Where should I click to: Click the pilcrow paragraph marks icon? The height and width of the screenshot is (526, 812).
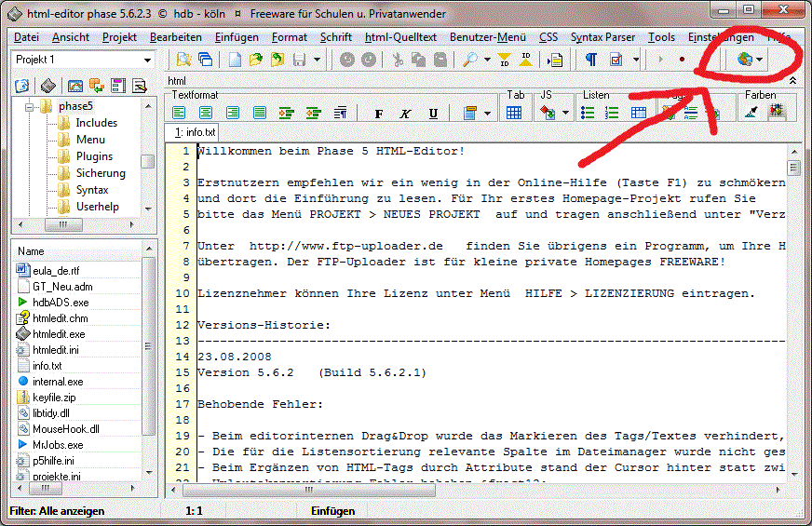click(x=590, y=60)
